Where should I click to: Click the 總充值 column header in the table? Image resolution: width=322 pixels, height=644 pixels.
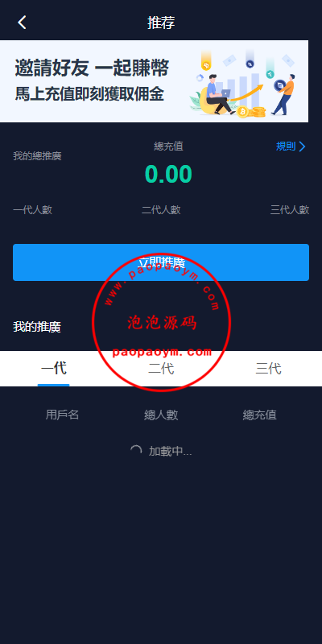pyautogui.click(x=259, y=415)
